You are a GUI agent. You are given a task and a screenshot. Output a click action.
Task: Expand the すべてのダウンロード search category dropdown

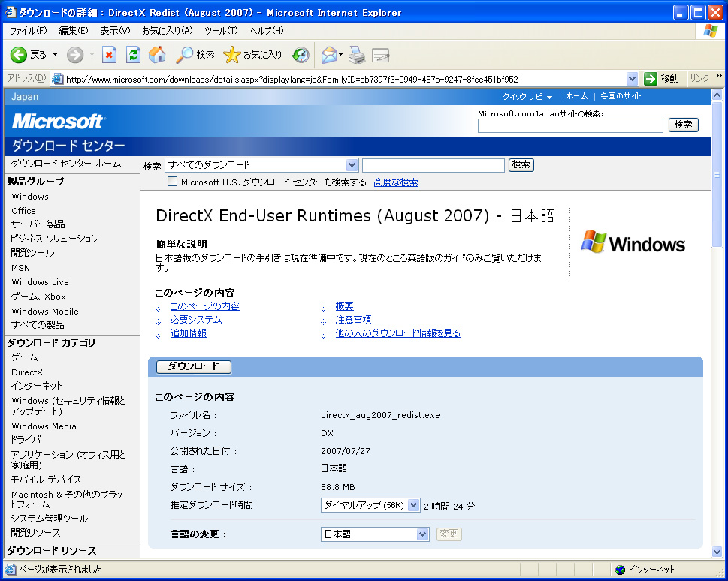pyautogui.click(x=352, y=165)
